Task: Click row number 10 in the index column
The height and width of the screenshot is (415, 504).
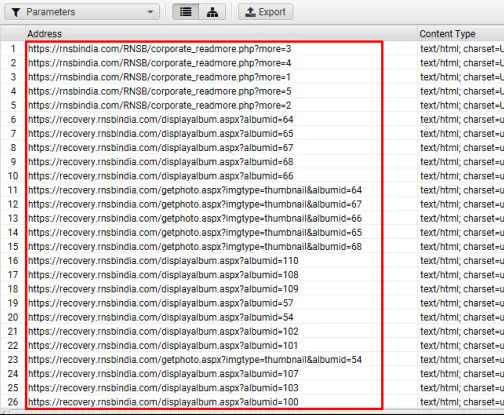Action: [x=13, y=176]
